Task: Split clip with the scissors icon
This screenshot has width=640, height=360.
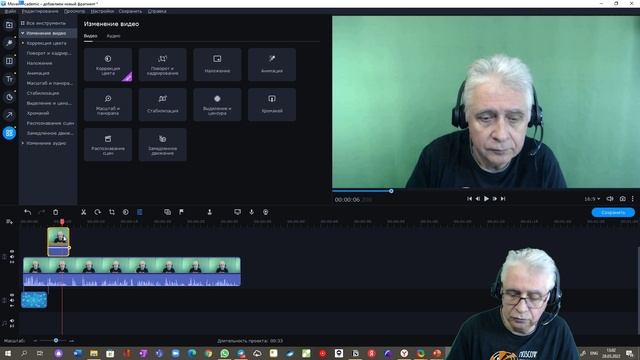Action: [83, 212]
